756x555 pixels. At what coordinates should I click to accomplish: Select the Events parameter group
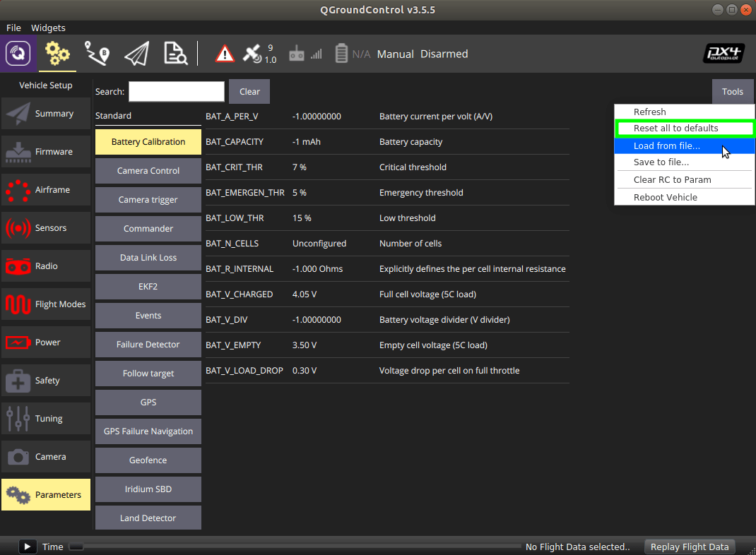148,316
